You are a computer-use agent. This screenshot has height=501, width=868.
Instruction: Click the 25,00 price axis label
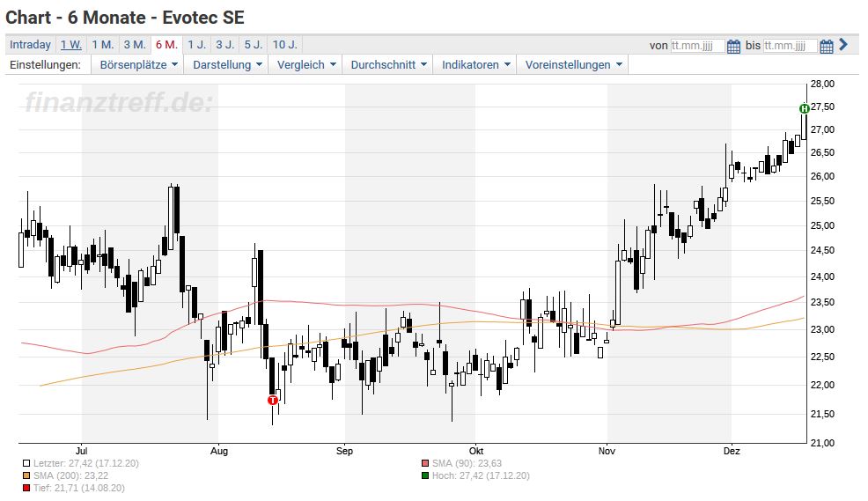point(822,226)
